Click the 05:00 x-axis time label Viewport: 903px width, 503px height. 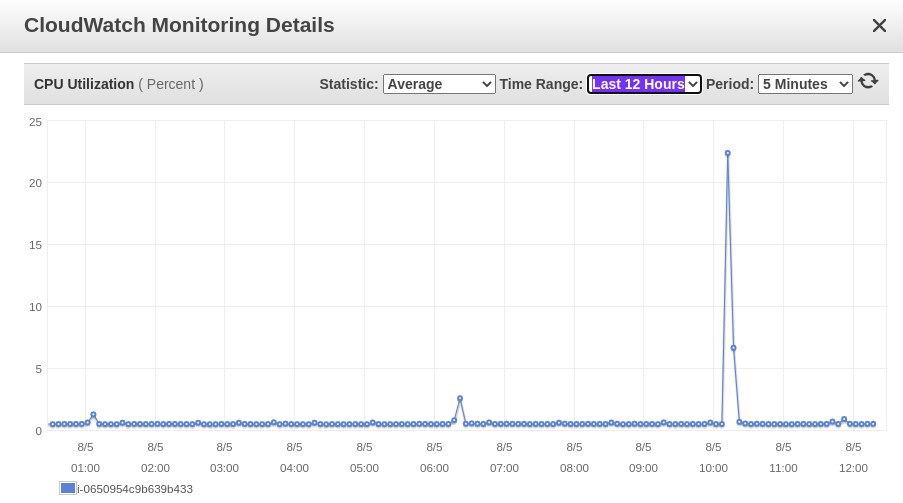pos(364,468)
